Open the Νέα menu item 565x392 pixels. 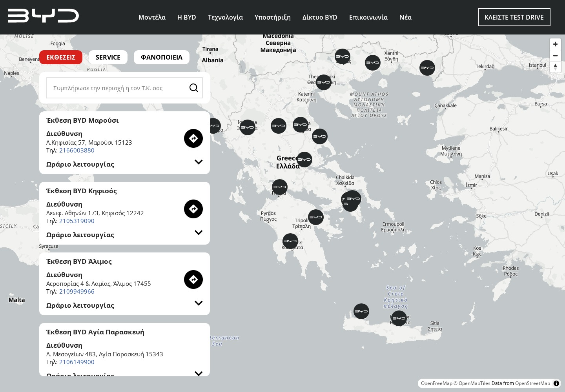[x=405, y=17]
